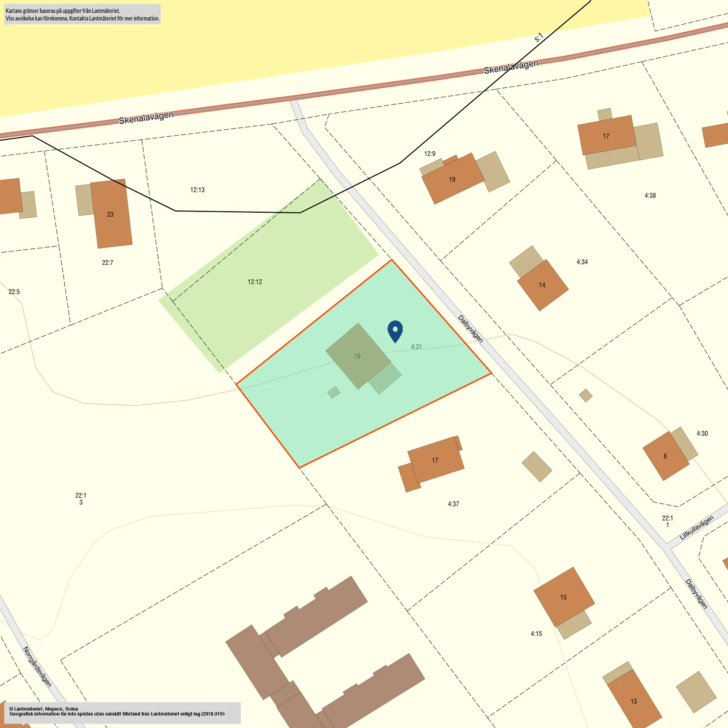Click parcel label 4:38

pyautogui.click(x=650, y=195)
